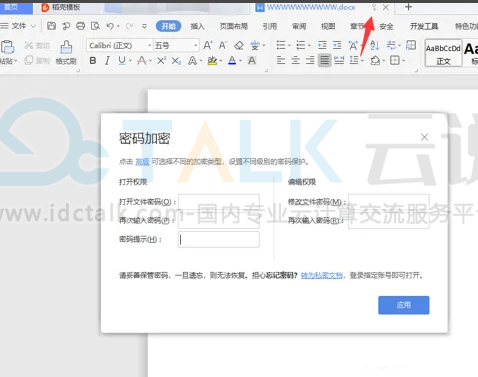Click the character shading A icon
This screenshot has height=377, width=478.
(252, 61)
